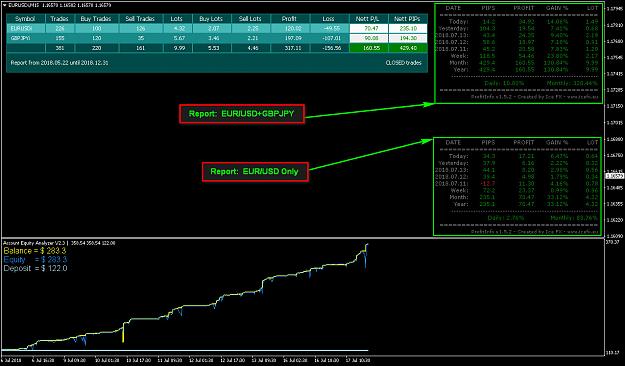Viewport: 625px width, 366px height.
Task: Click the 'Year:' row label in the lower ProfitInfo panel
Action: pos(461,204)
